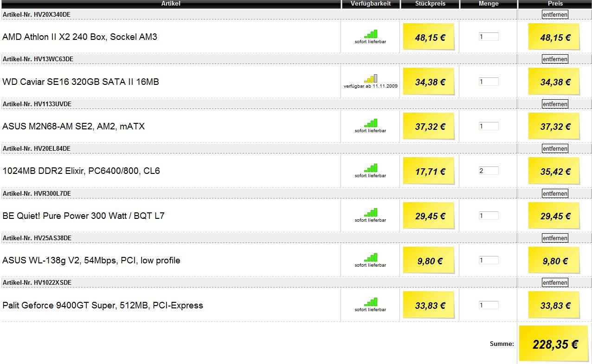Click article number HV1133UVDE
The width and height of the screenshot is (592, 364).
click(52, 104)
